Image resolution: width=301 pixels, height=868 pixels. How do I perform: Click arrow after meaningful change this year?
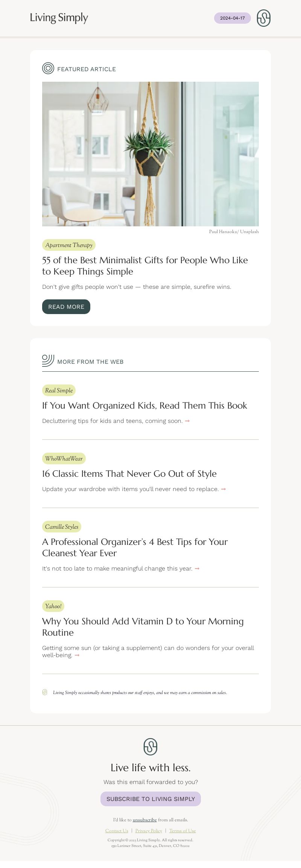coord(197,569)
